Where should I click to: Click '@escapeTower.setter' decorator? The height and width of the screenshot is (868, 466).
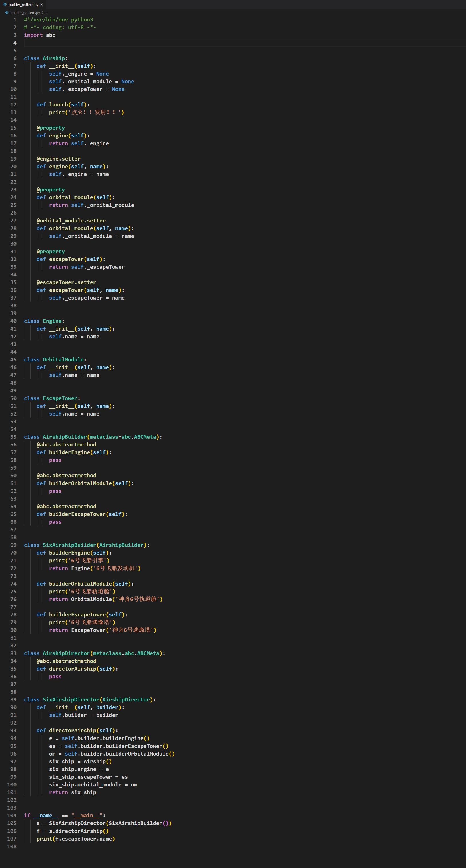[66, 282]
